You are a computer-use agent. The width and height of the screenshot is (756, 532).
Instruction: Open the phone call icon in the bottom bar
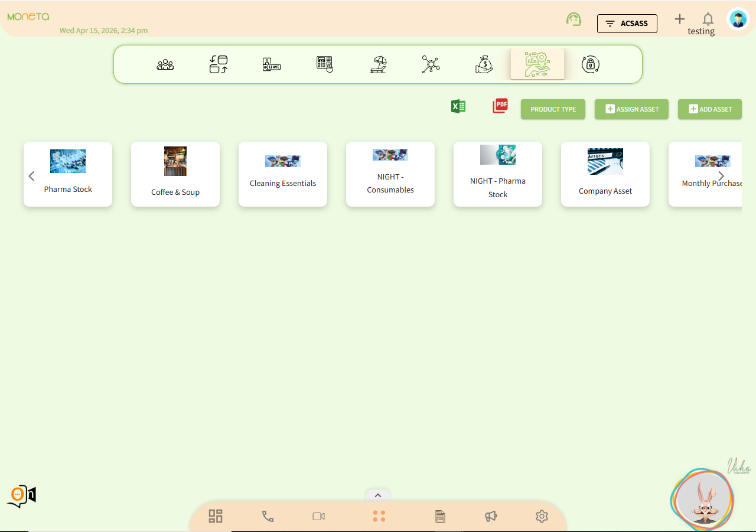268,517
